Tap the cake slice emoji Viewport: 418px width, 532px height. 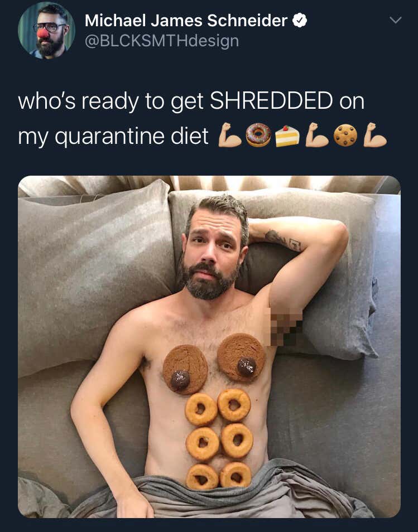287,136
